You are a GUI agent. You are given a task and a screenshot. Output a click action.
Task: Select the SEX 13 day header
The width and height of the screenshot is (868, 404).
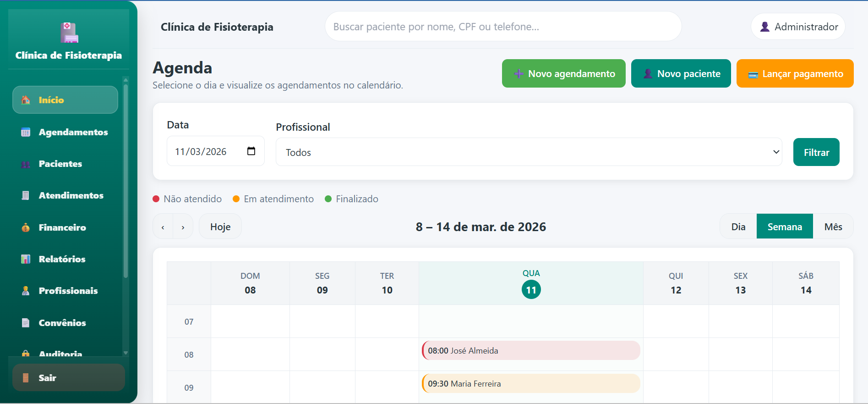[741, 283]
